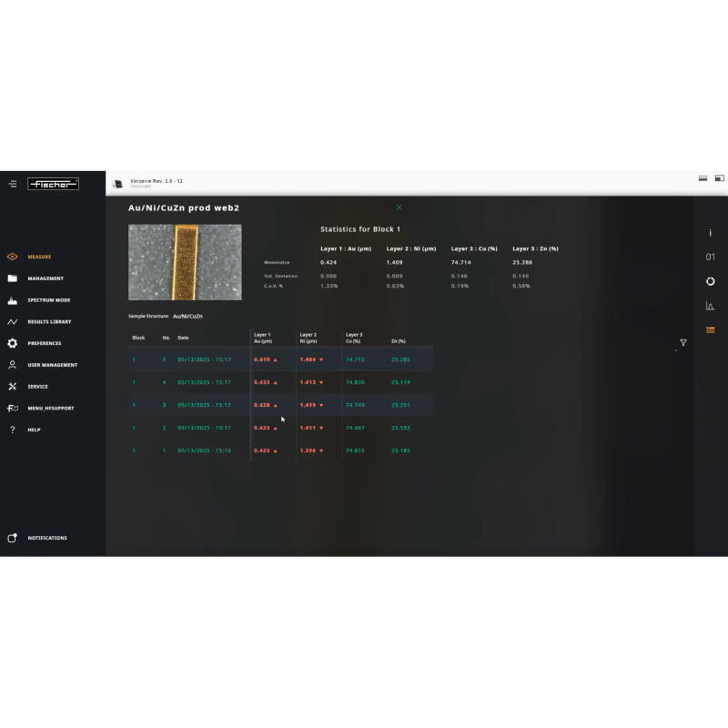Open Preferences settings
Viewport: 728px width, 728px height.
pos(44,343)
